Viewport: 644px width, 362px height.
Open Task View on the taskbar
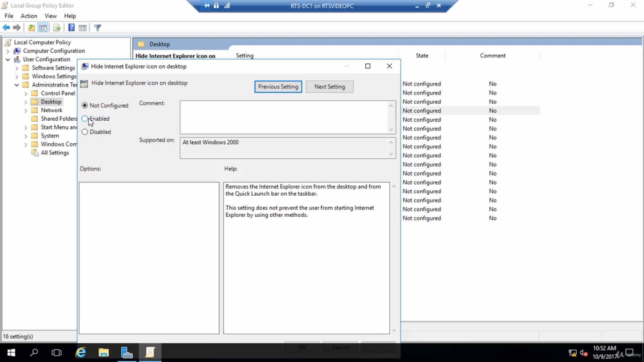point(57,352)
